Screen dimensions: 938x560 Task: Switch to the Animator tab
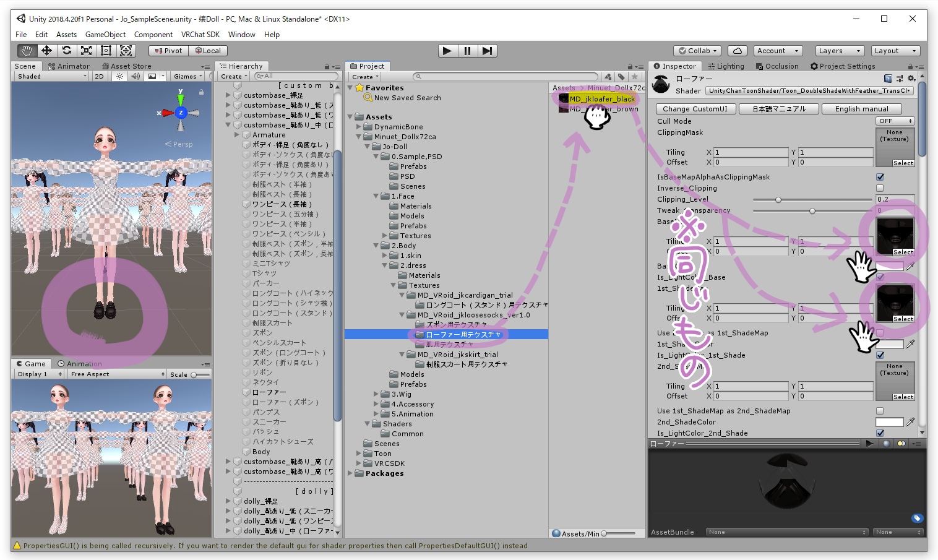coord(69,66)
